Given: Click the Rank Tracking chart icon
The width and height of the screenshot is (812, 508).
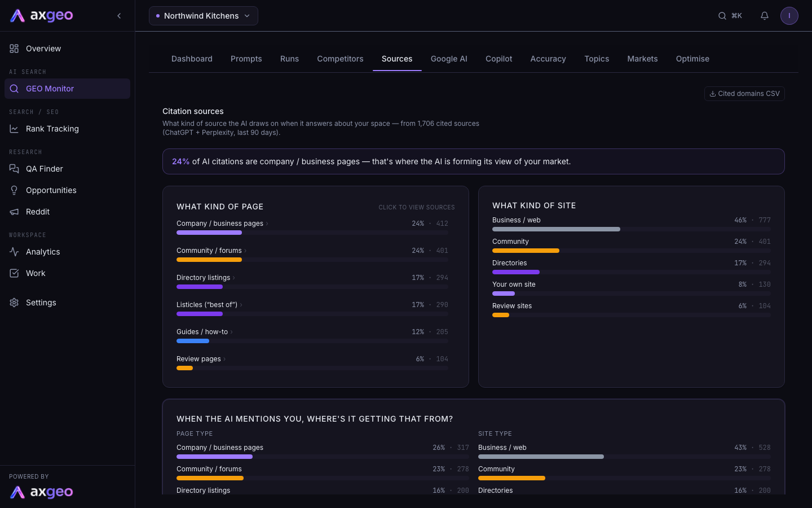Looking at the screenshot, I should 14,129.
